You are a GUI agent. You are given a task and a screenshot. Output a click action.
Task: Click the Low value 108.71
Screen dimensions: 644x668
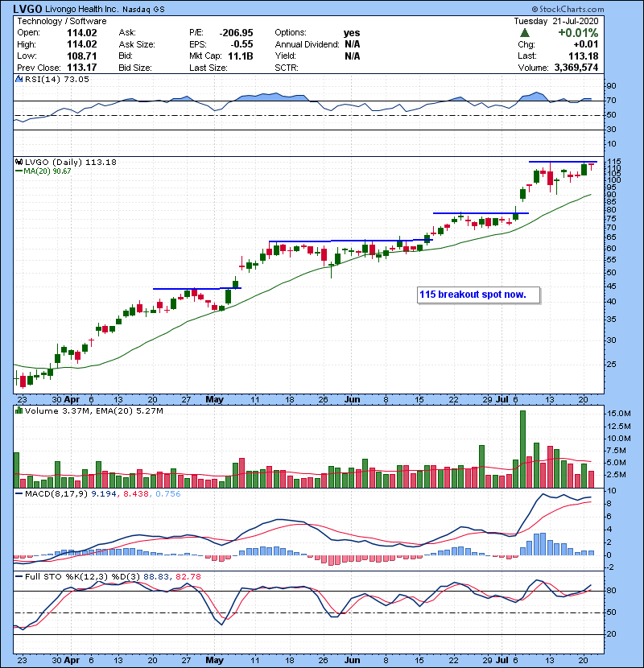(82, 56)
